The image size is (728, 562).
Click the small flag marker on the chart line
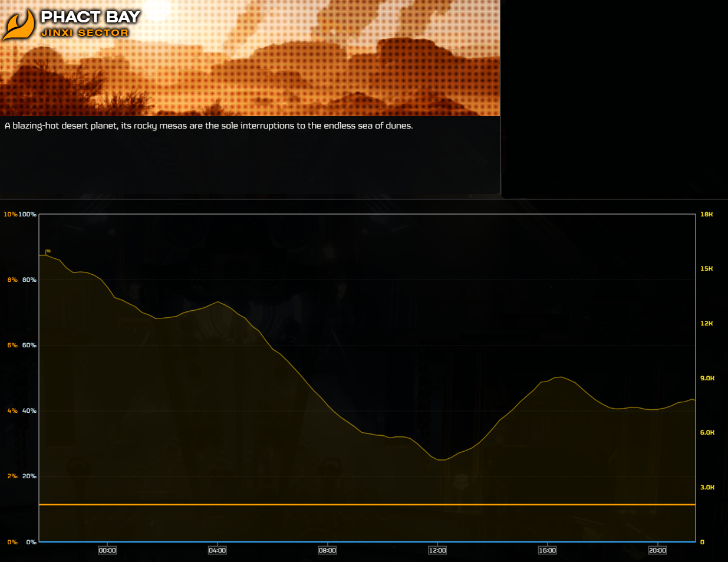click(48, 252)
